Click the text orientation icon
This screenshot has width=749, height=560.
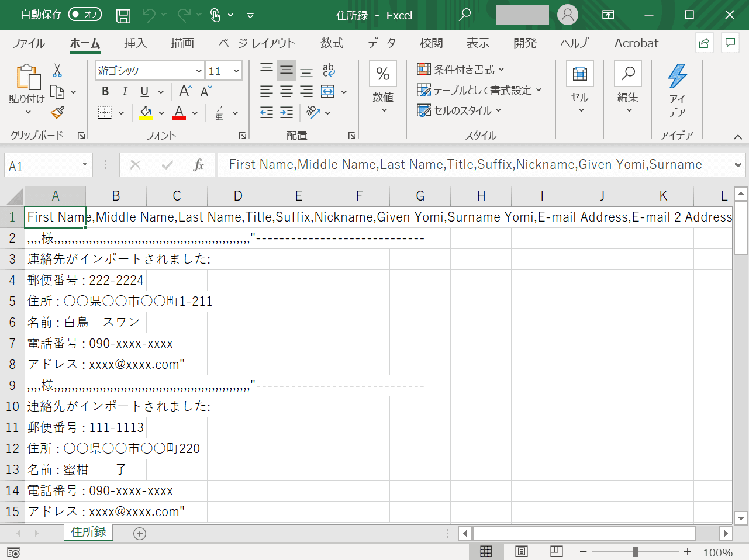tap(313, 112)
